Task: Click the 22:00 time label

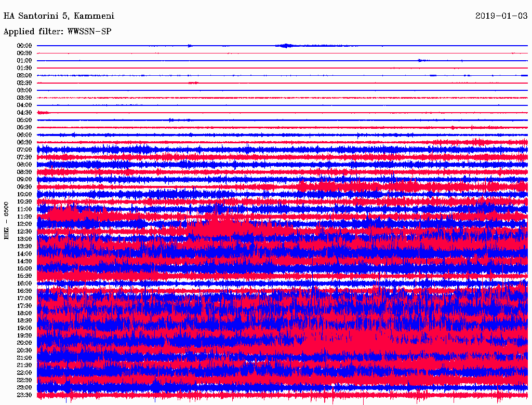Action: click(24, 373)
